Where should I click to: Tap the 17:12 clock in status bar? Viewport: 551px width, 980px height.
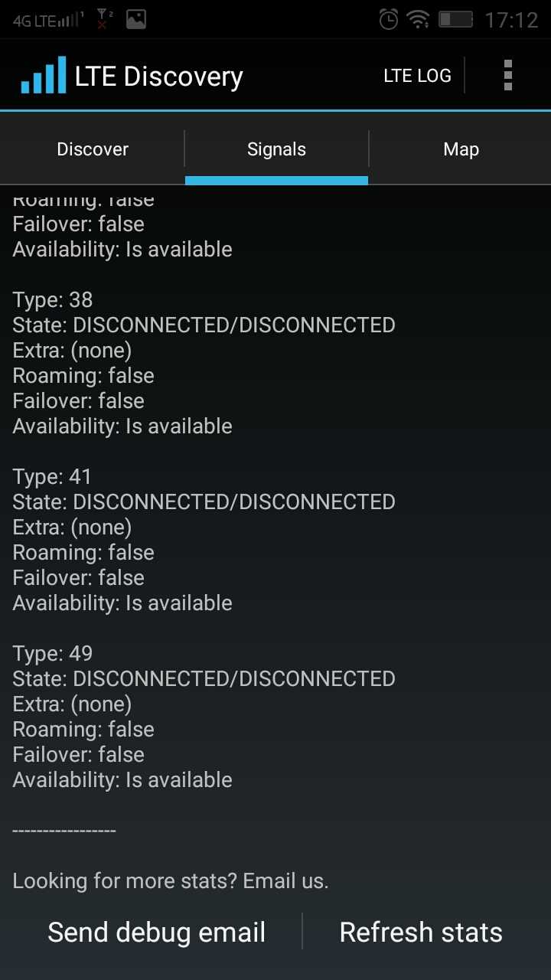[511, 20]
